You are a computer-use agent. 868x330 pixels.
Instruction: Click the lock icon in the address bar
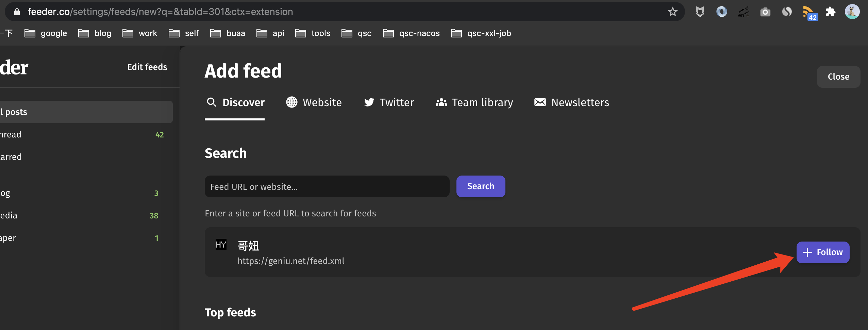[x=17, y=12]
